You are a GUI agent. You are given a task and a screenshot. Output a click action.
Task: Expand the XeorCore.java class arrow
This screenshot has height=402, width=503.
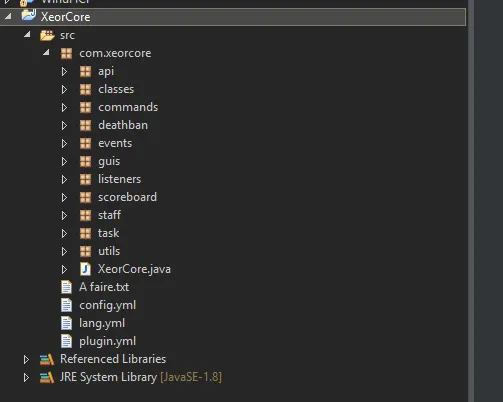[x=64, y=269]
